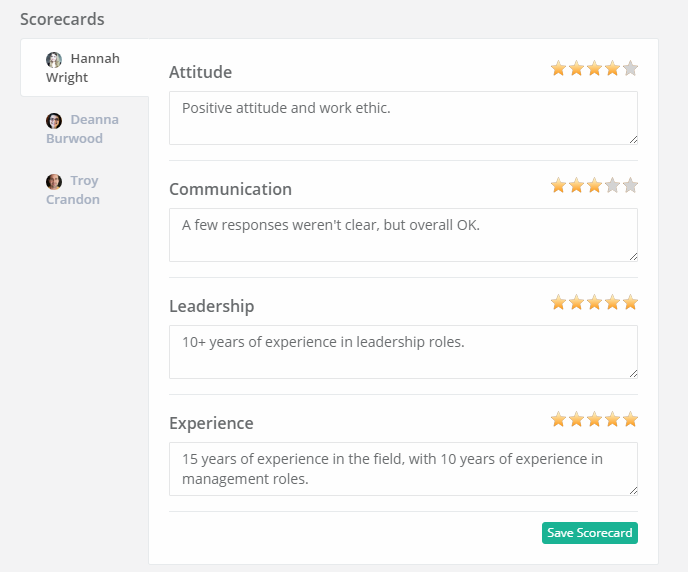Focus the Leadership comment text box
This screenshot has height=572, width=688.
(x=403, y=352)
